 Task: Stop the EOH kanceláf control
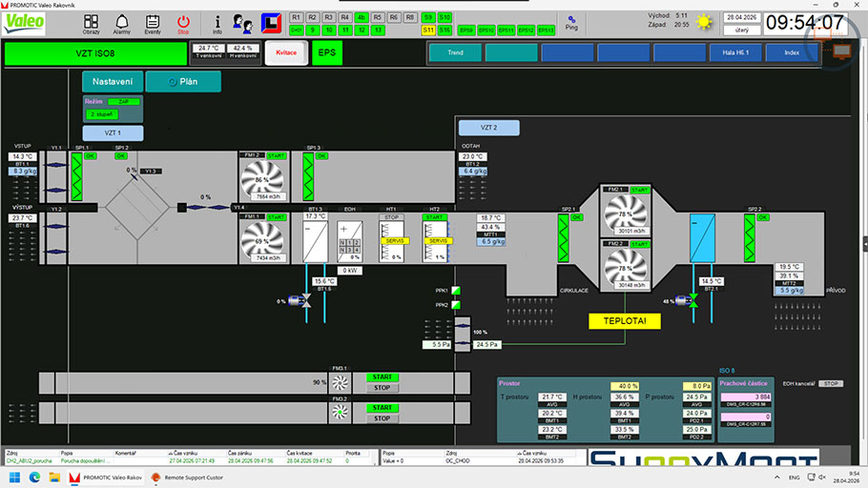(x=831, y=383)
